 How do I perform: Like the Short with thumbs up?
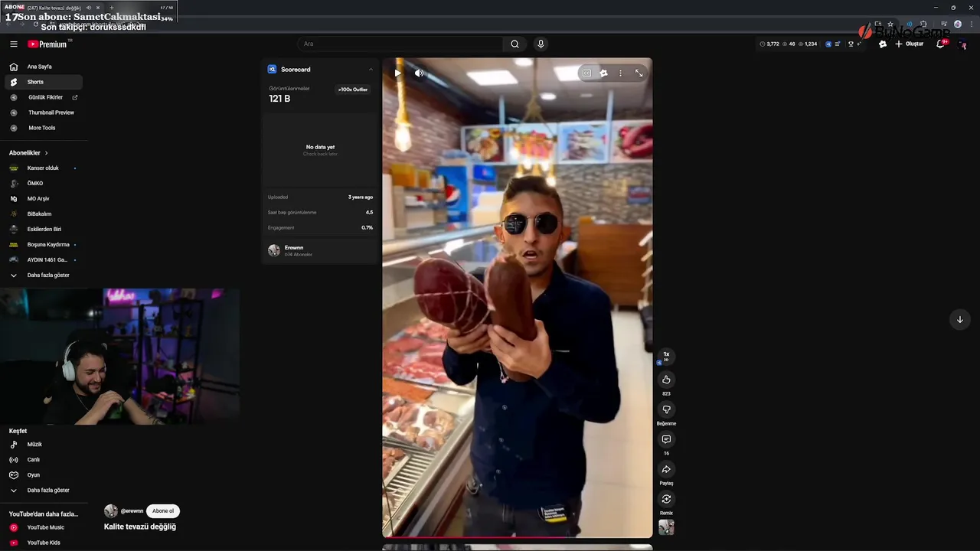pyautogui.click(x=666, y=380)
